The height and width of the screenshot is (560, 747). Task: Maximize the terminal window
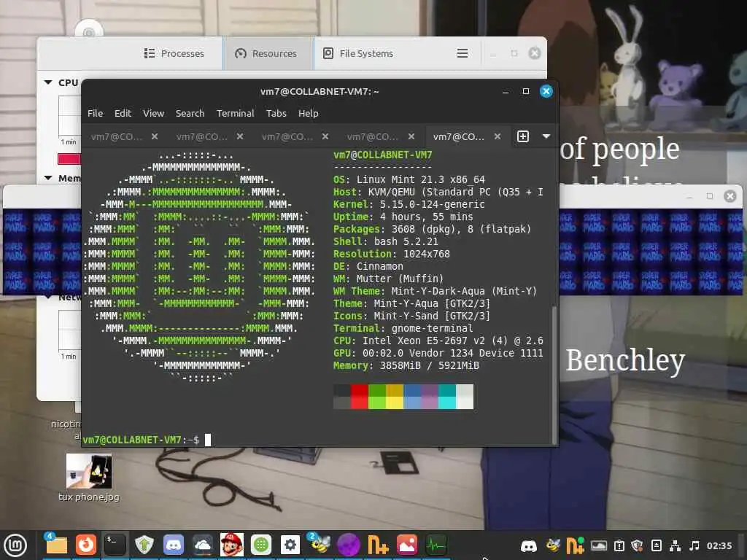pos(526,91)
